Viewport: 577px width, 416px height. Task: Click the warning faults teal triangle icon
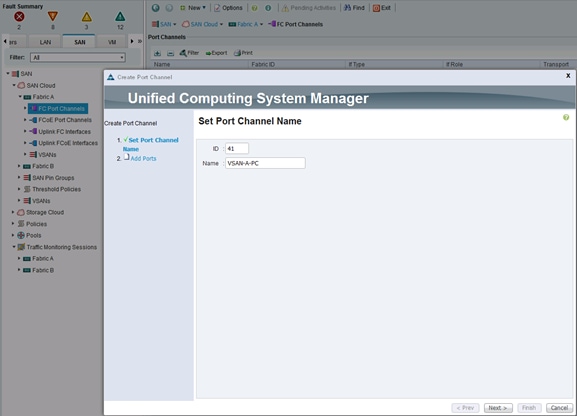pyautogui.click(x=120, y=17)
